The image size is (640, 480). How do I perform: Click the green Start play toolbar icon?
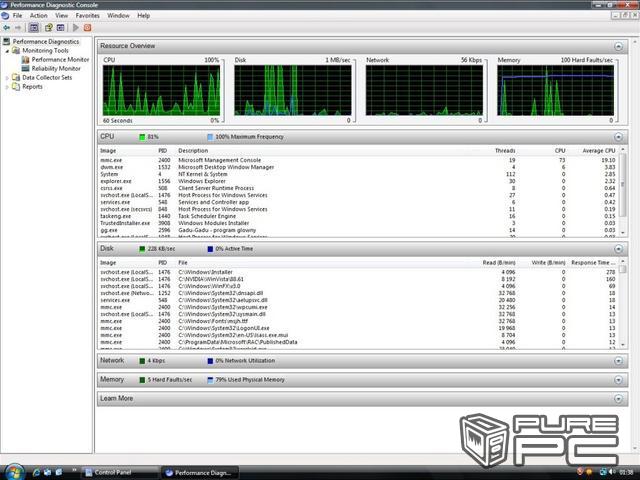(x=76, y=28)
